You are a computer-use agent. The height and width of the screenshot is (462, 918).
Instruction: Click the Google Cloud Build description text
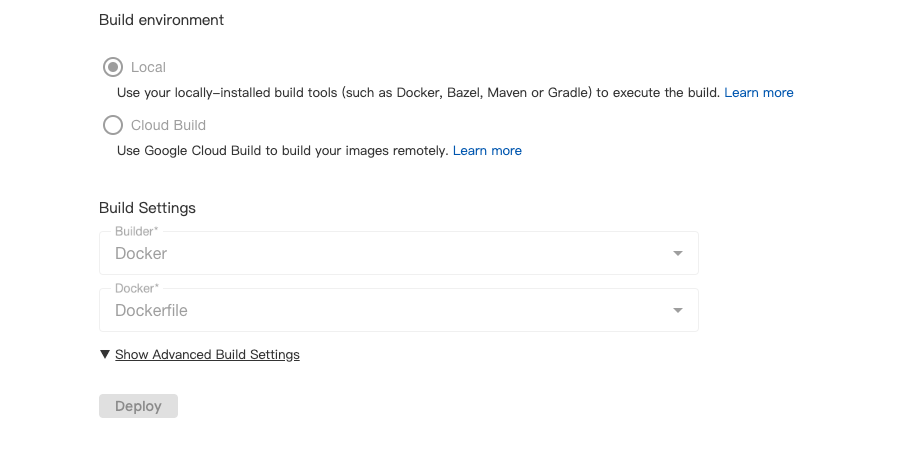click(283, 150)
